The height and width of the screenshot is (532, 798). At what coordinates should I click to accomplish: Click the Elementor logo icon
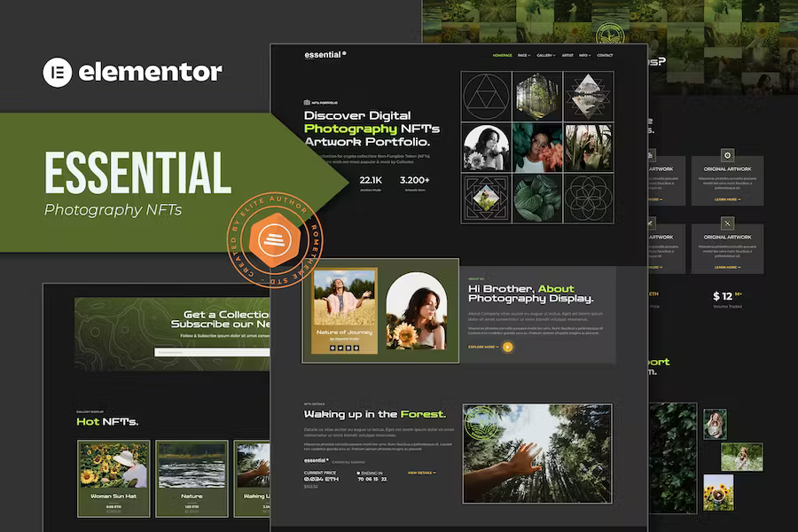tap(58, 72)
